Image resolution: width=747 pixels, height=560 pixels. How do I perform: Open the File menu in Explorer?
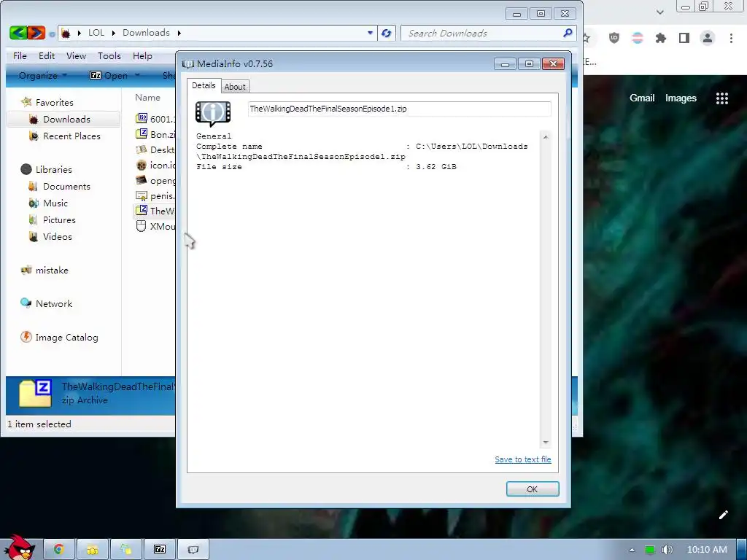pyautogui.click(x=20, y=55)
